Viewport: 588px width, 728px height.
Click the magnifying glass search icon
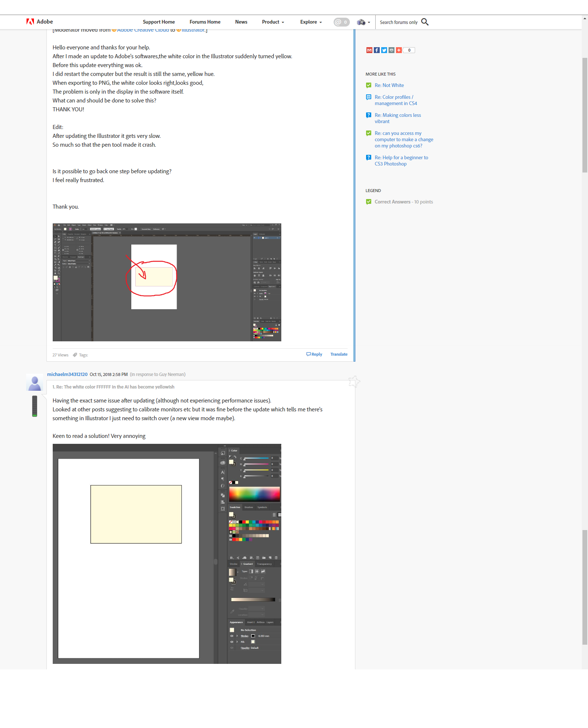[x=425, y=22]
